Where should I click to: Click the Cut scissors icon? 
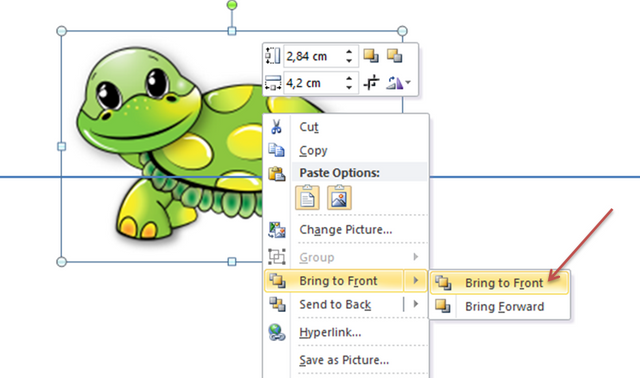(276, 127)
